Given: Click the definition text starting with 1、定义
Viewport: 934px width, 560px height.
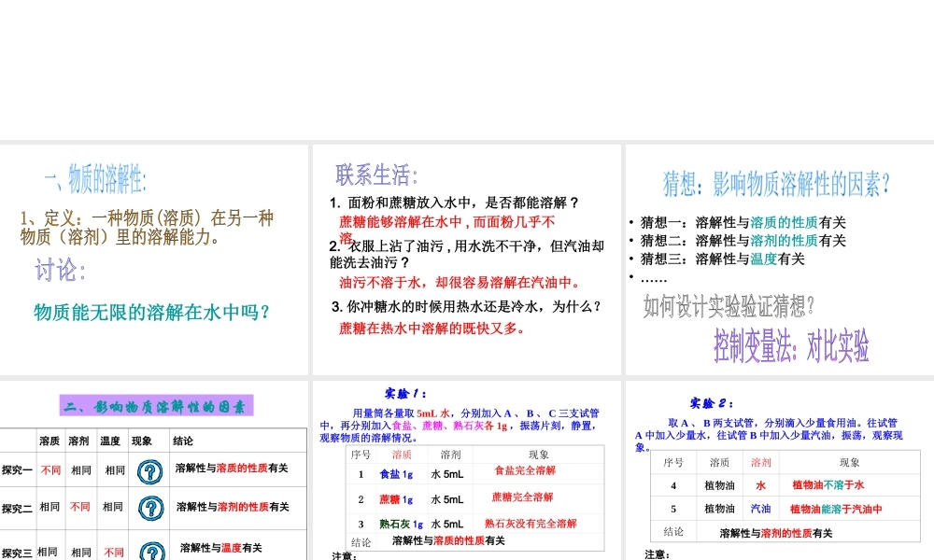Looking at the screenshot, I should pos(147,228).
